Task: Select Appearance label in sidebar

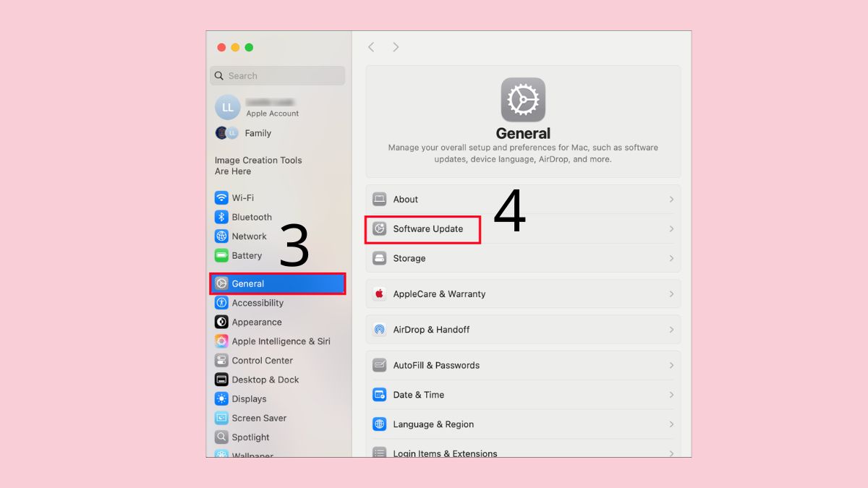Action: [x=257, y=322]
